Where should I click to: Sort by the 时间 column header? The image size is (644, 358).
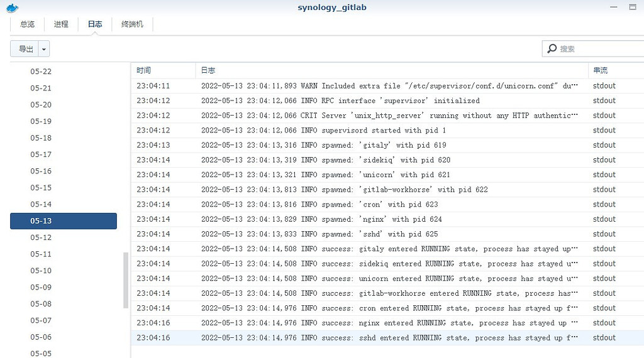tap(163, 70)
